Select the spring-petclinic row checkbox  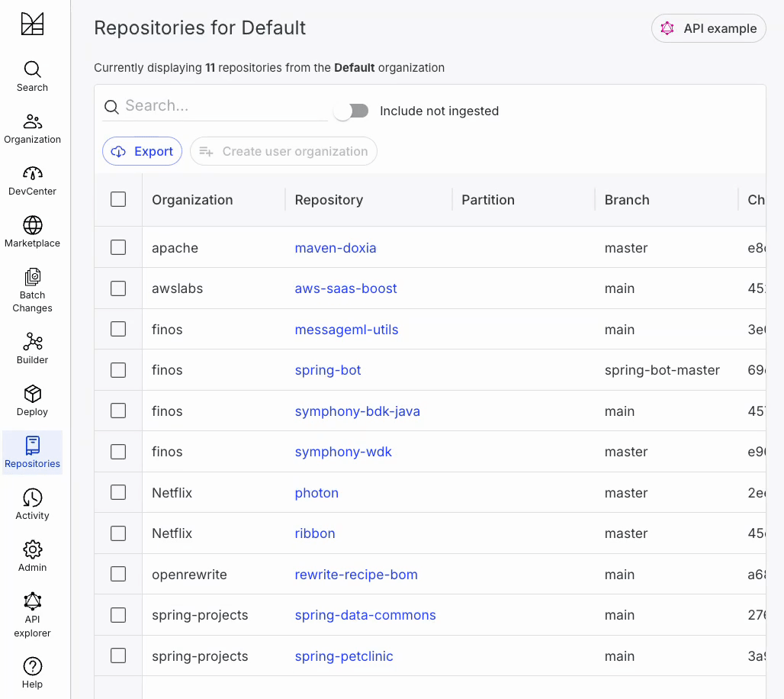pyautogui.click(x=118, y=656)
